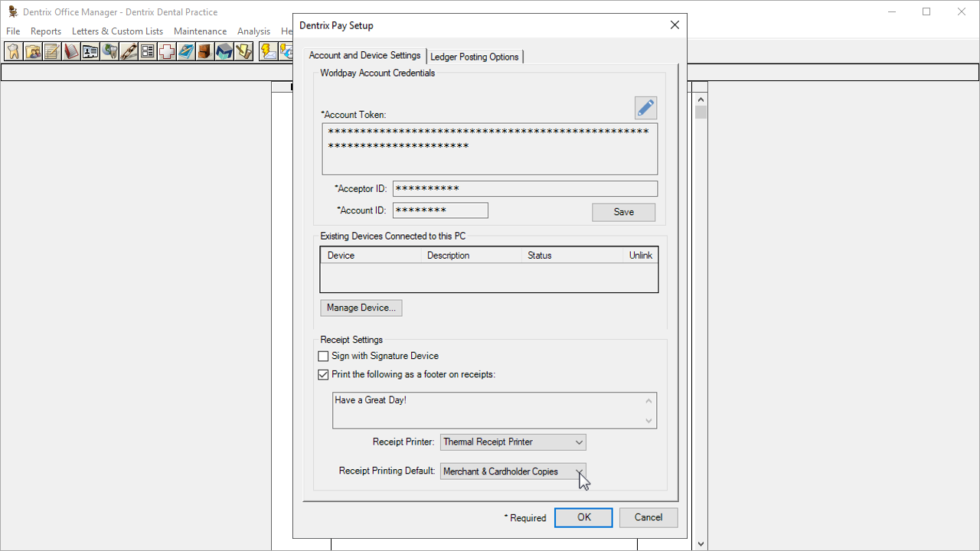
Task: Open the Maintenance menu
Action: [200, 31]
